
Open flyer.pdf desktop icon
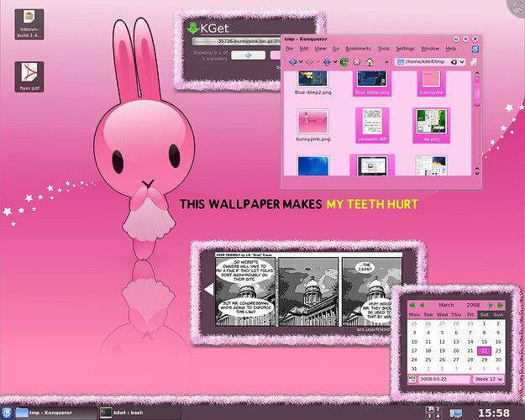[29, 76]
